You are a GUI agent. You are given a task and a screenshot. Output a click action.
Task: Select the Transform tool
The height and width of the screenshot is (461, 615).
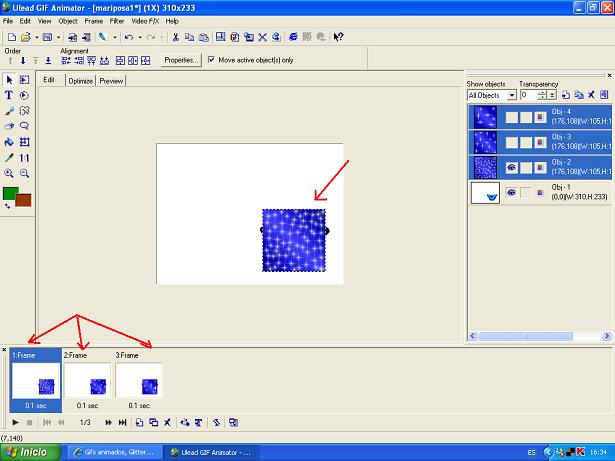(x=24, y=142)
